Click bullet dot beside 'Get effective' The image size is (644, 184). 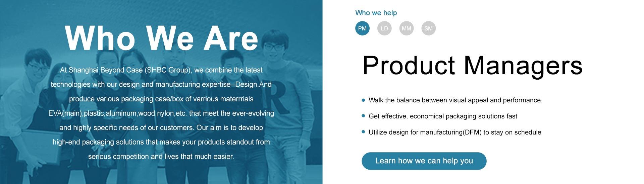point(363,116)
